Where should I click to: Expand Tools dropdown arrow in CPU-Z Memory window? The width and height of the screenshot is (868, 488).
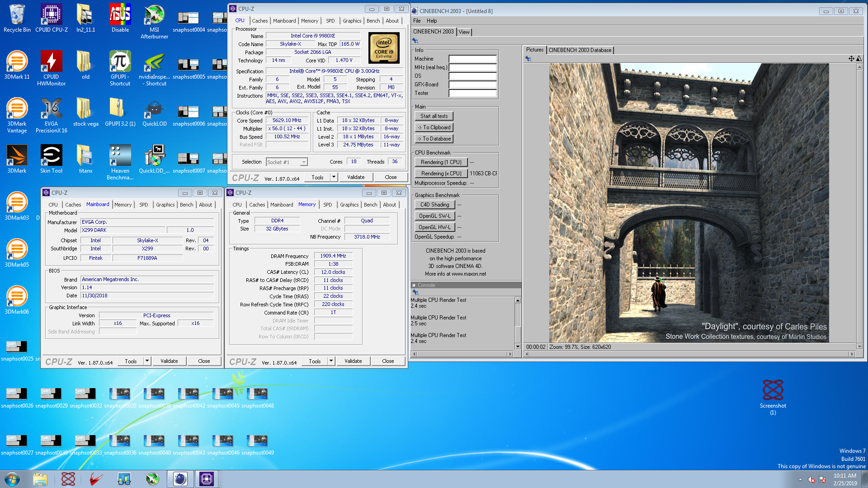tap(331, 361)
